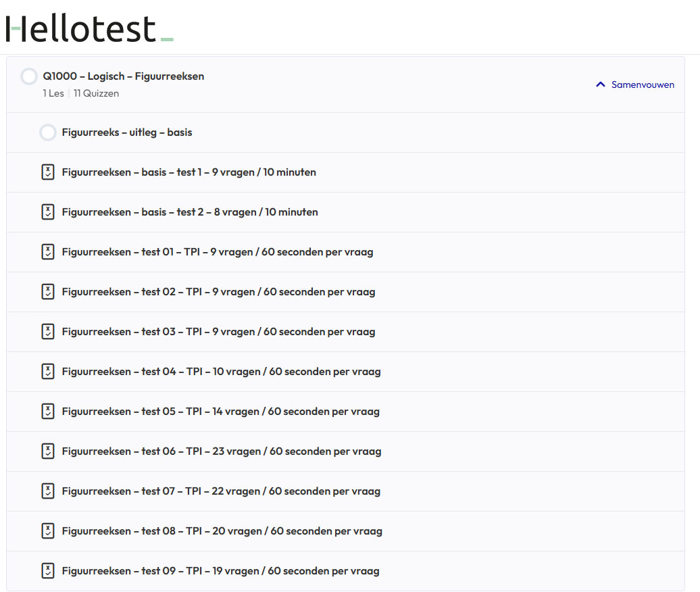This screenshot has width=700, height=592.
Task: Click the quiz icon beside test 06 TPI
Action: pyautogui.click(x=47, y=451)
